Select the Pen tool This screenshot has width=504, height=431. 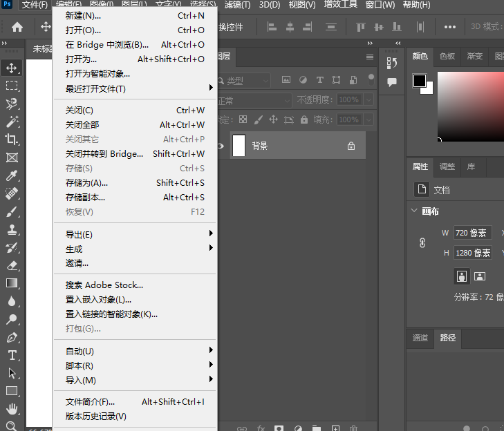pyautogui.click(x=12, y=337)
